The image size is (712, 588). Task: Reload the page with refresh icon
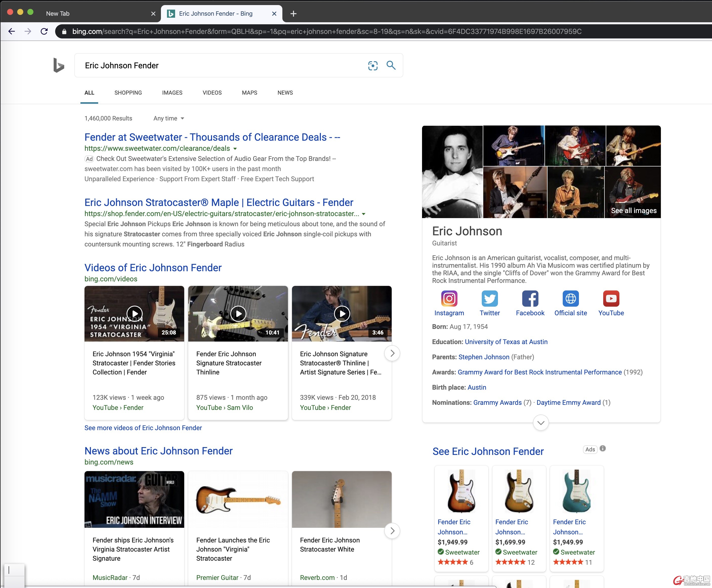[44, 31]
